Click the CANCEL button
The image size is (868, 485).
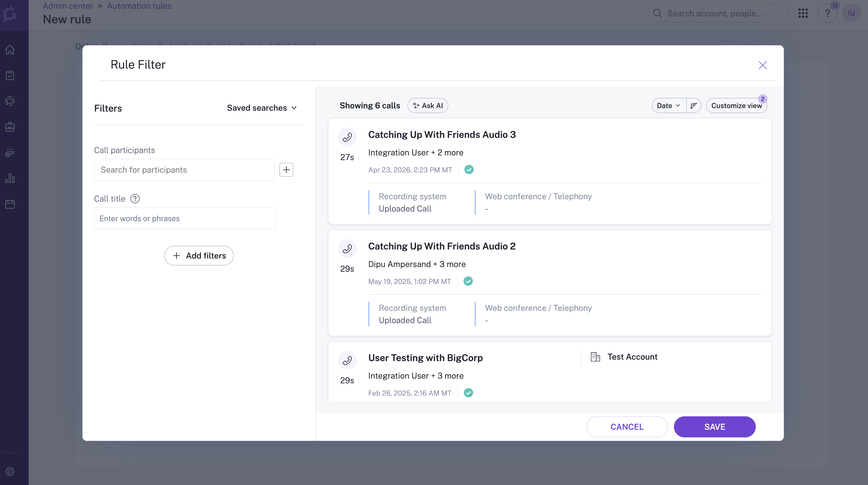coord(627,427)
